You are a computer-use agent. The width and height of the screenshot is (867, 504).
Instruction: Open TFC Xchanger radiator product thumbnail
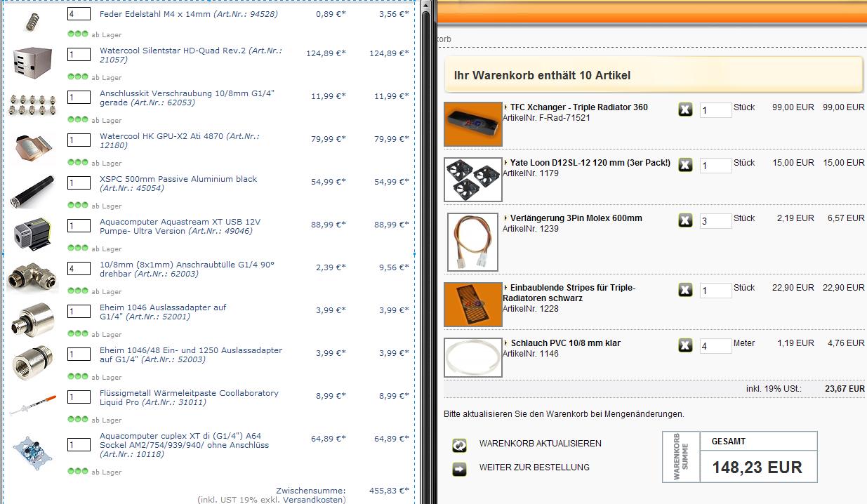[473, 124]
